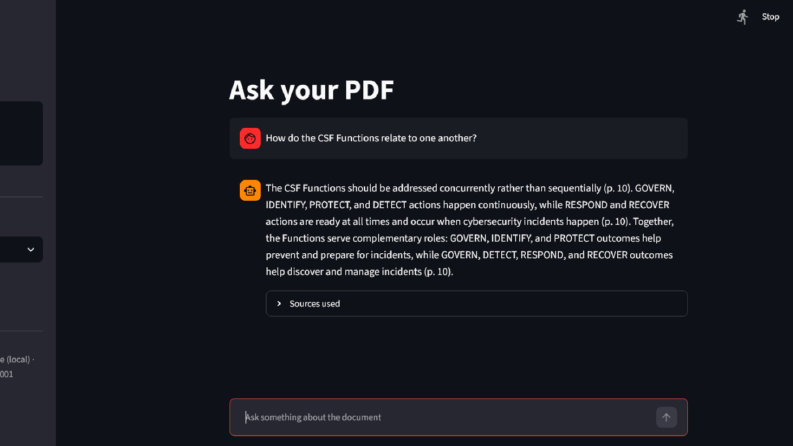The height and width of the screenshot is (446, 793).
Task: Click the 'GOVERN' word in first answer line
Action: pyautogui.click(x=654, y=188)
